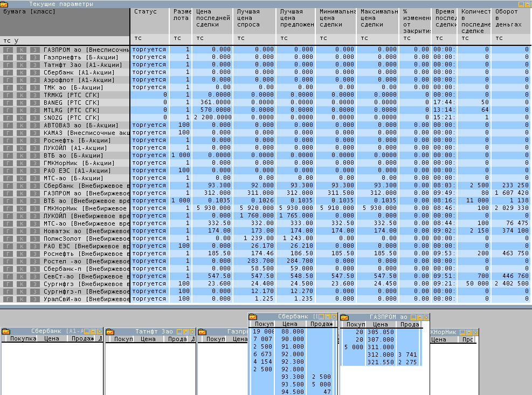Click the Минимальная цена сделки column header
Viewport: 532px width, 395px height.
[336, 21]
